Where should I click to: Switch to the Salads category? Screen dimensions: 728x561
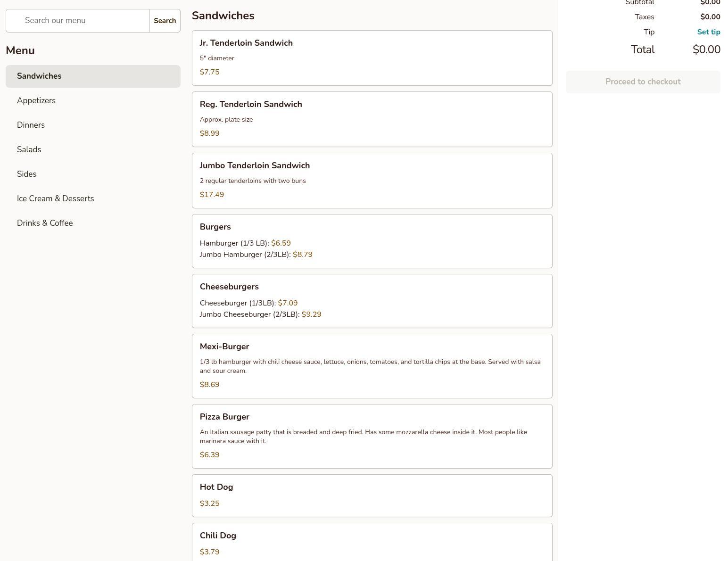[93, 150]
